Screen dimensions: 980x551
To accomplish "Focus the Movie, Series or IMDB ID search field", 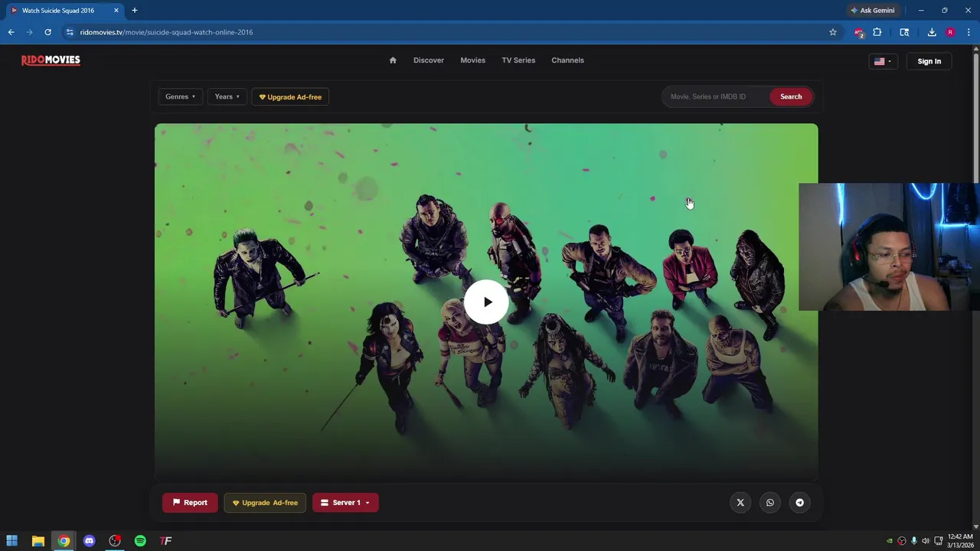I will click(715, 97).
